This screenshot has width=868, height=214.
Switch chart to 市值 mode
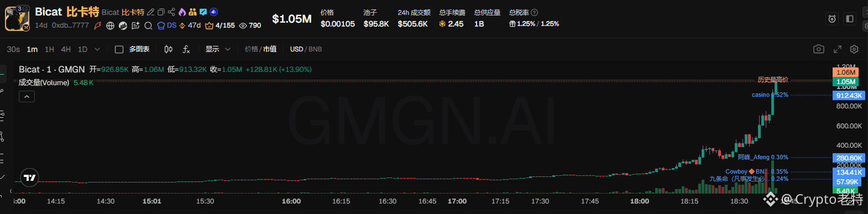point(270,49)
